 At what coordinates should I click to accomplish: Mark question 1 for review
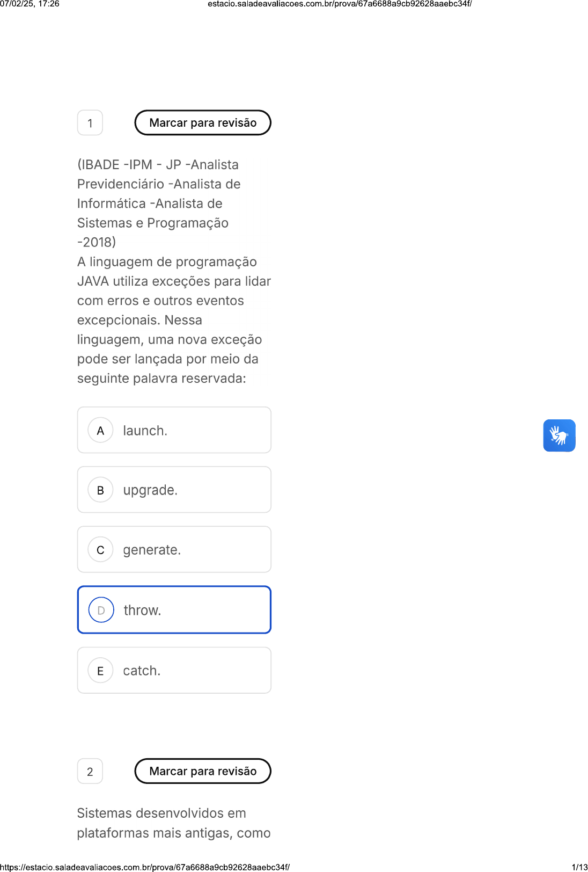click(203, 123)
